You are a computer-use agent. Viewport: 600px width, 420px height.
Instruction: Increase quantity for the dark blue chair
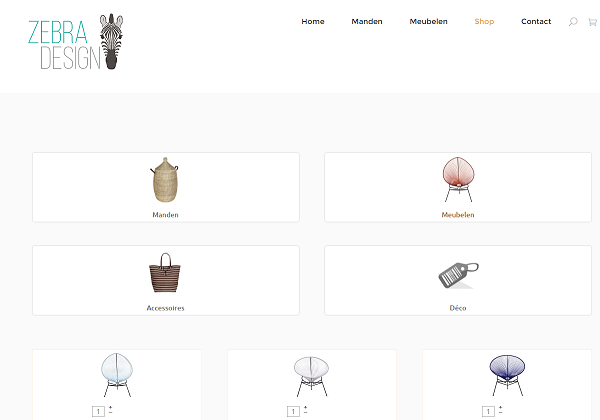point(501,407)
